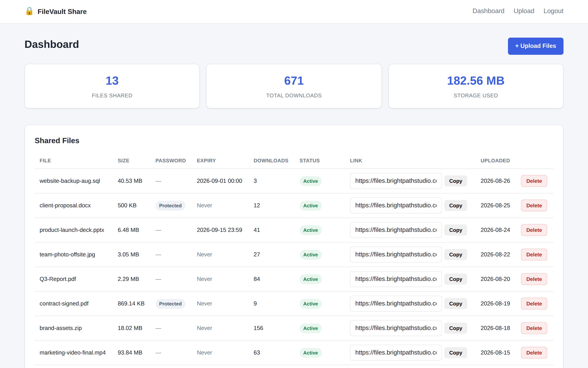Screen dimensions: 588x368
Task: Delete Q3-Report.pdf file
Action: 534,279
